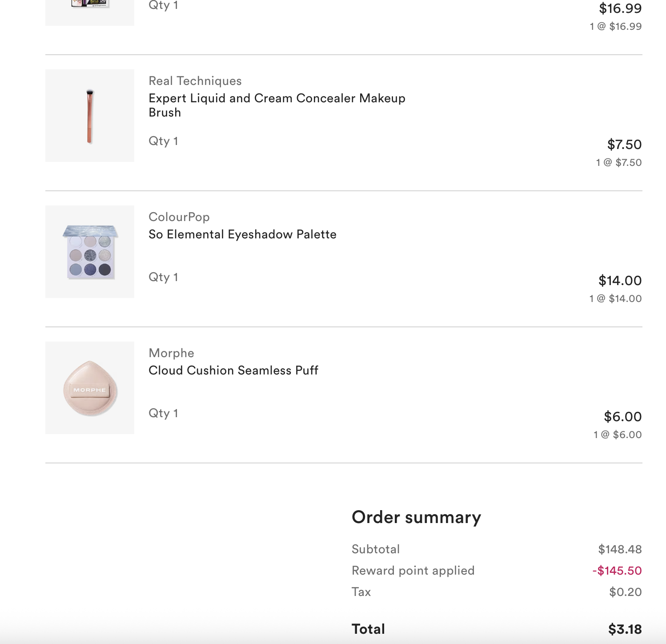Click the "1 @ $16.99" unit price line
This screenshot has height=644, width=666.
point(616,26)
